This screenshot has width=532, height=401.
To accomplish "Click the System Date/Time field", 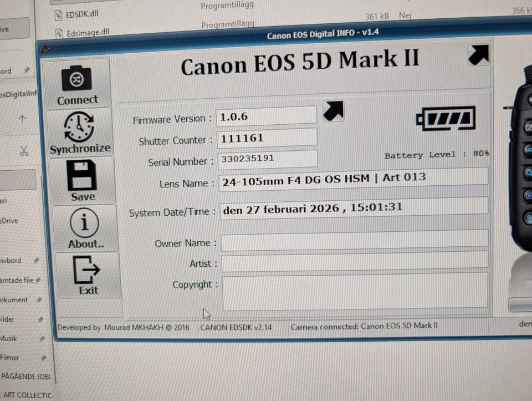I will (x=354, y=209).
